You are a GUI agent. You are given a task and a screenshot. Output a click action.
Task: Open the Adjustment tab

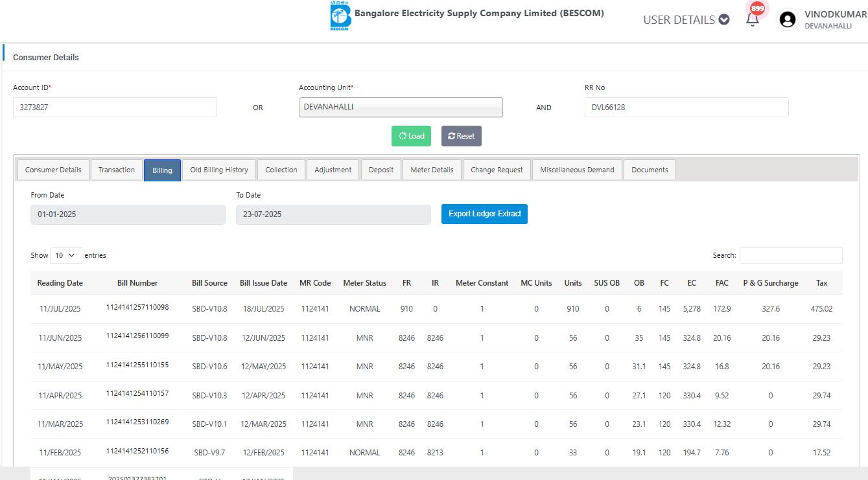[x=333, y=170]
